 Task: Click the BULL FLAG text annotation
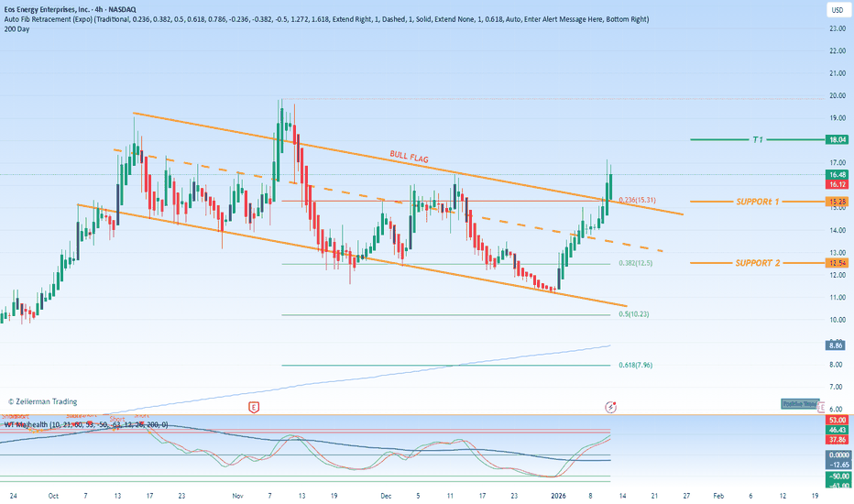coord(410,157)
